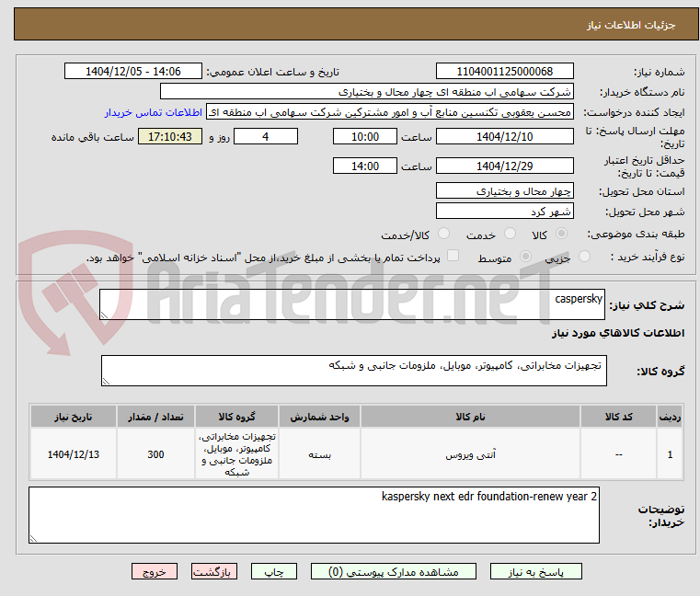Click the resize handle of description textarea
Image resolution: width=700 pixels, height=596 pixels.
[104, 315]
